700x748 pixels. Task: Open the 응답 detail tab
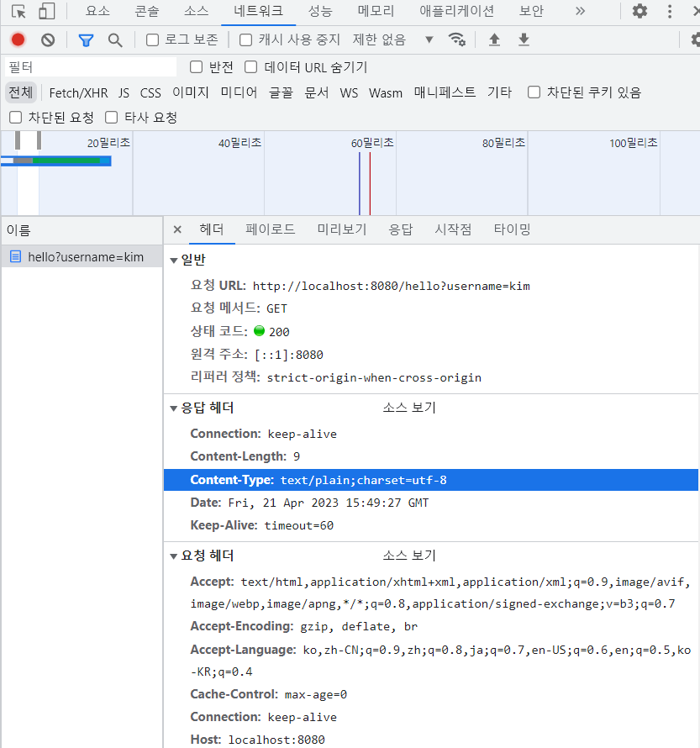tap(401, 229)
